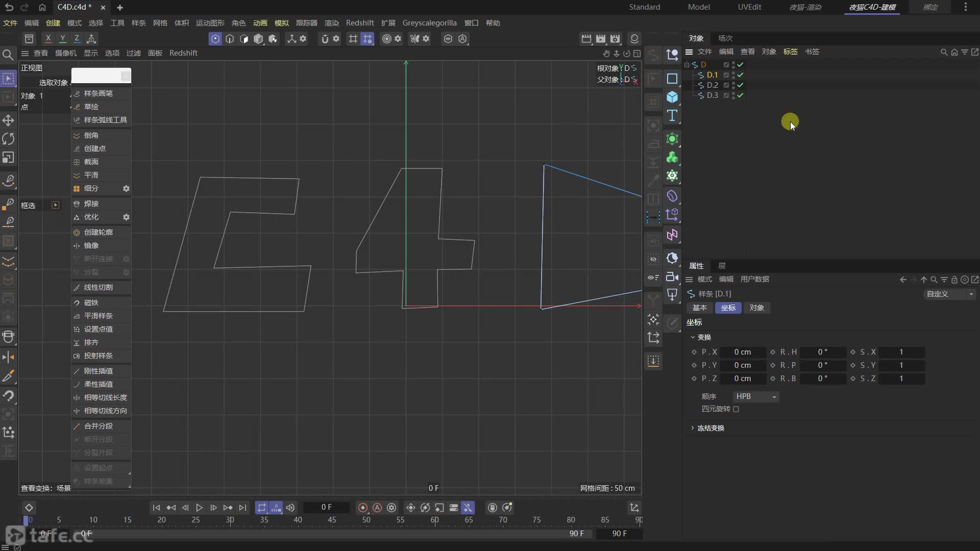Open the 运动图形 menu
The height and width of the screenshot is (551, 980).
click(x=210, y=23)
